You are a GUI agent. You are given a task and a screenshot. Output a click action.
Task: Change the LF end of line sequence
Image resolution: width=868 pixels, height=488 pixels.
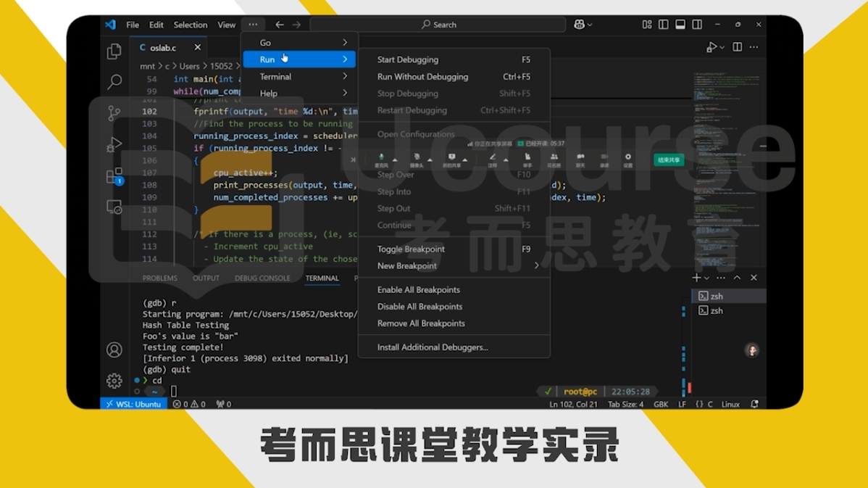pyautogui.click(x=682, y=405)
